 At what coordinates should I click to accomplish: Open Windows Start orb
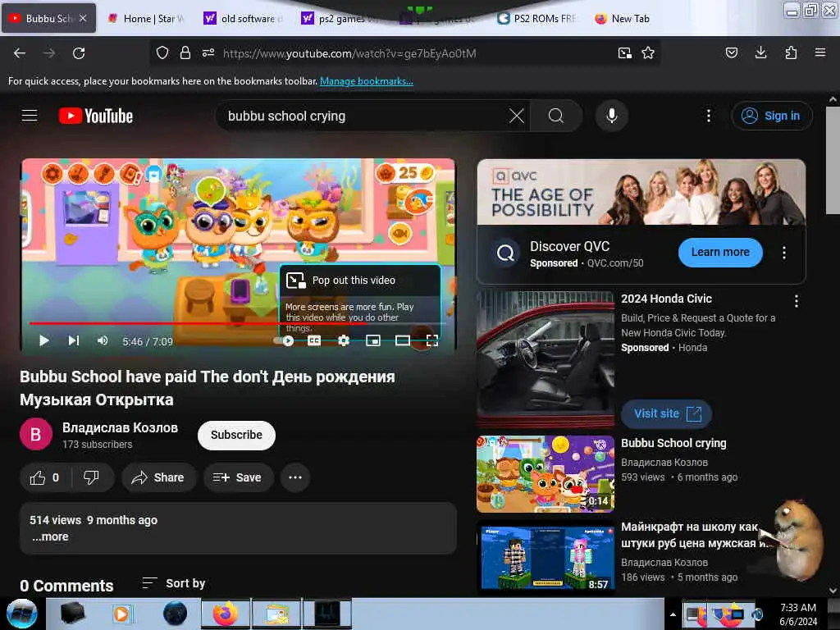tap(22, 614)
